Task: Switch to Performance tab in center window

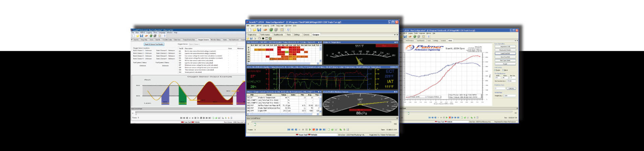Action: point(265,35)
